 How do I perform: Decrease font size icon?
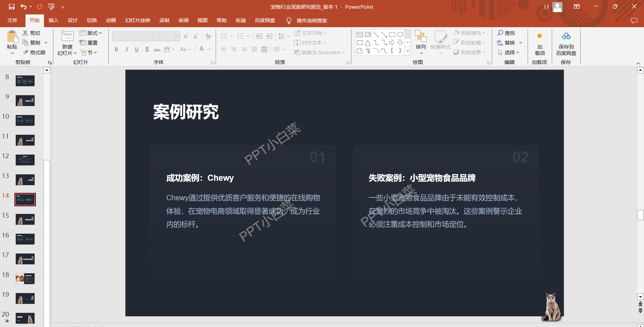pos(196,36)
